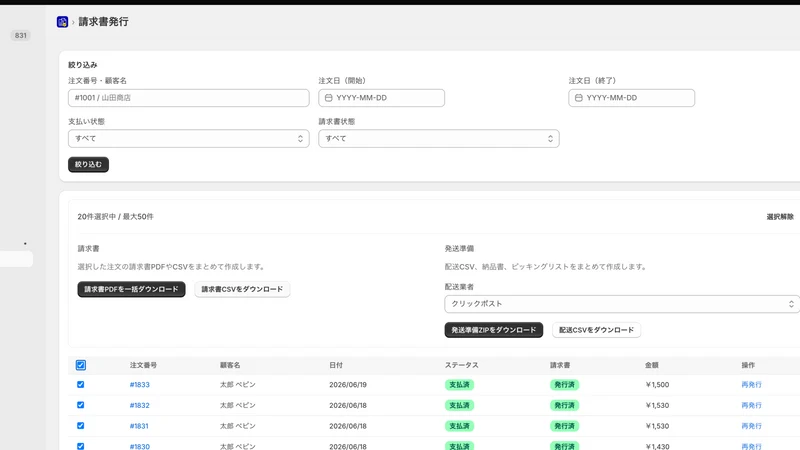Click 再発行 for order #1832
800x450 pixels.
752,405
